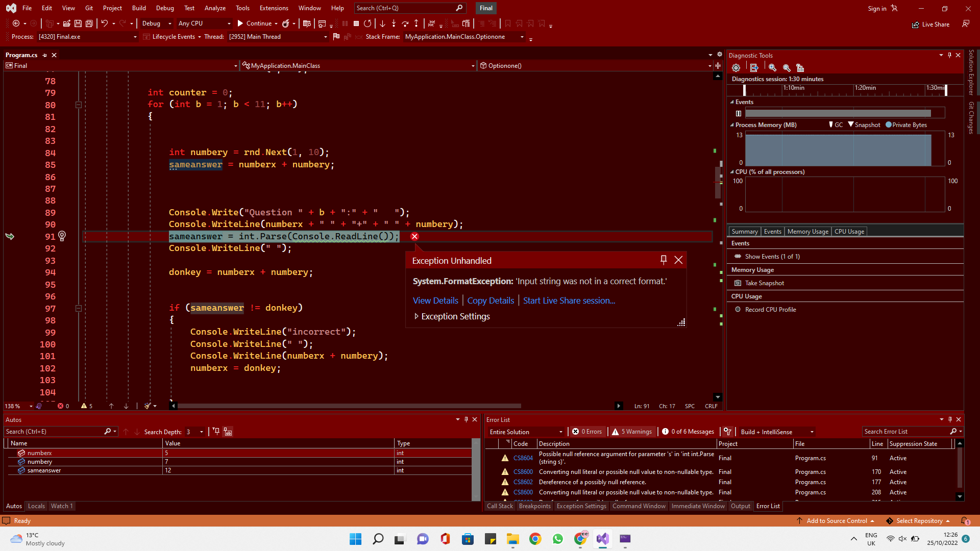Toggle the 0 Errors filter
Image resolution: width=980 pixels, height=551 pixels.
(587, 432)
